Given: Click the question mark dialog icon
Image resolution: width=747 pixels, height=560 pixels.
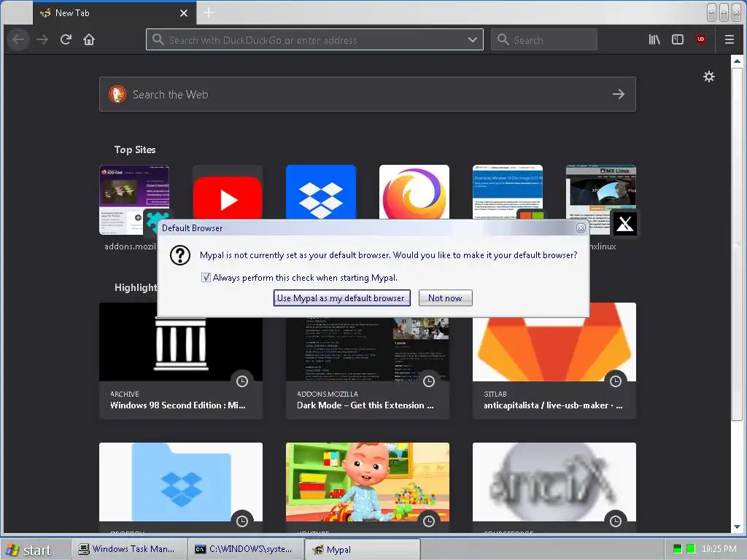Looking at the screenshot, I should pos(180,255).
